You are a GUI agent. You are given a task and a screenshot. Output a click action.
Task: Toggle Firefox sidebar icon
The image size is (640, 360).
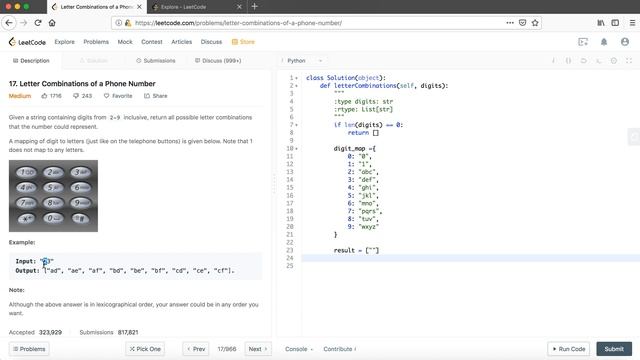[615, 23]
